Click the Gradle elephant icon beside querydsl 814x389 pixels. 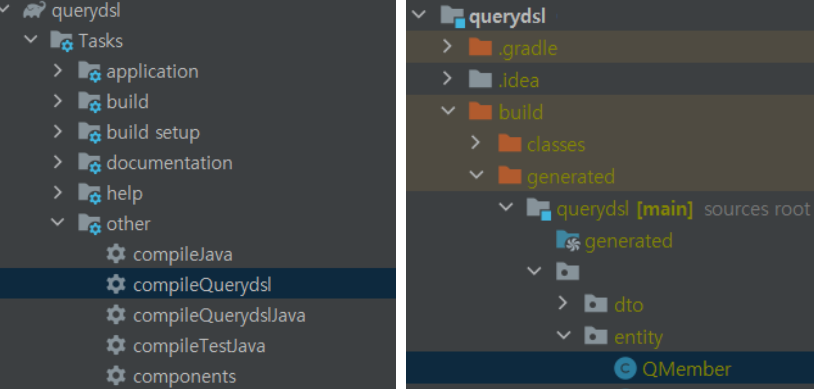click(34, 10)
